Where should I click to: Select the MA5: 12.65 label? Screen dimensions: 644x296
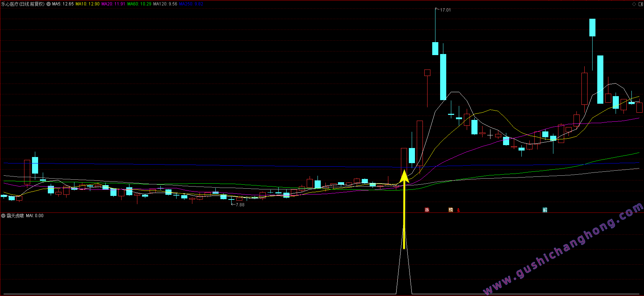(63, 4)
